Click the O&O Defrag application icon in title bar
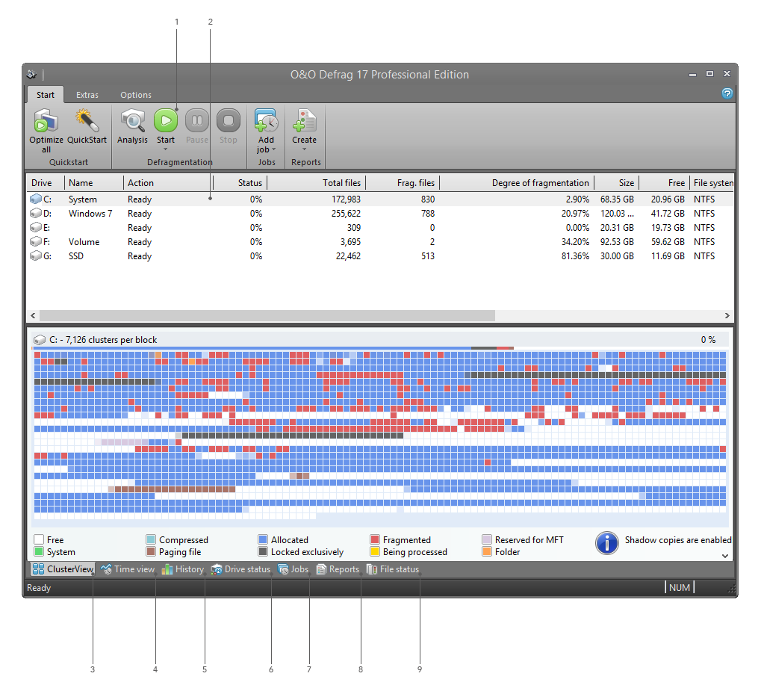 click(31, 74)
